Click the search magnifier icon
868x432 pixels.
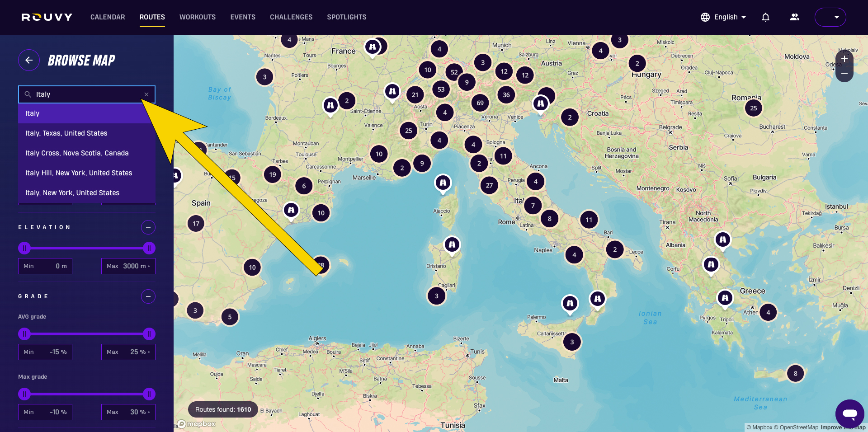(28, 94)
